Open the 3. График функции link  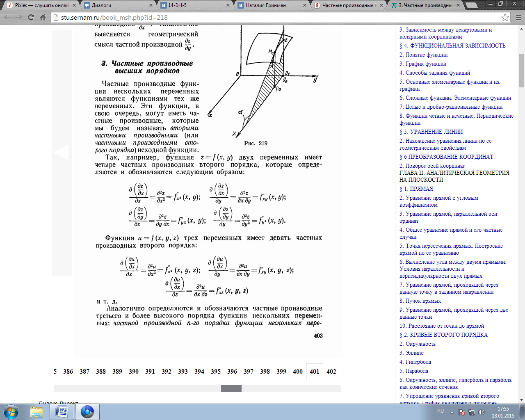tap(423, 64)
